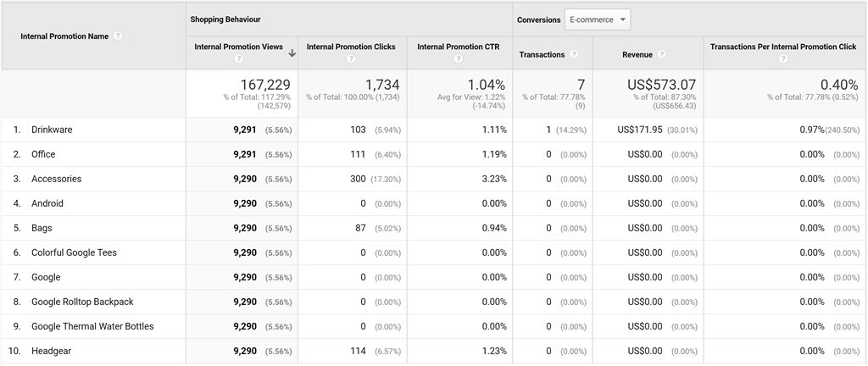Click Drinkware 0.97% transactions per click
The height and width of the screenshot is (366, 868).
coord(812,130)
